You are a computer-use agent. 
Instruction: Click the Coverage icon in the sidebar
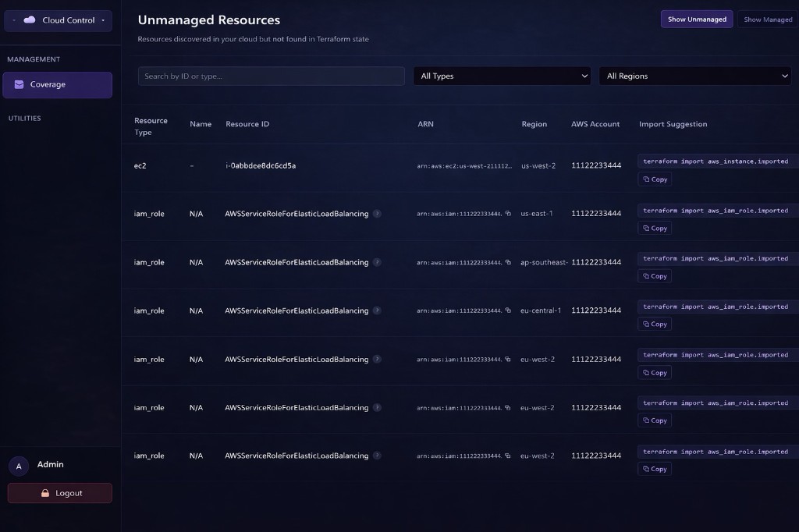click(19, 84)
